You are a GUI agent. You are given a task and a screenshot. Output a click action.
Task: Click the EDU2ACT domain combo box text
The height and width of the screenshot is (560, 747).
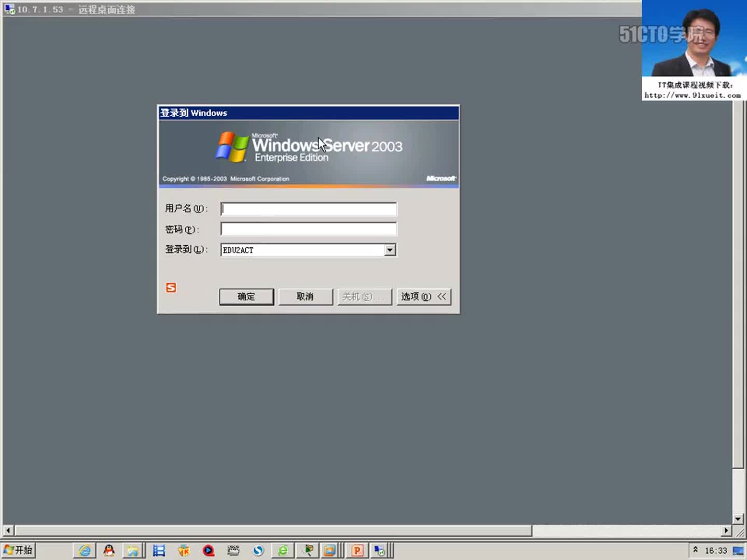pos(238,250)
